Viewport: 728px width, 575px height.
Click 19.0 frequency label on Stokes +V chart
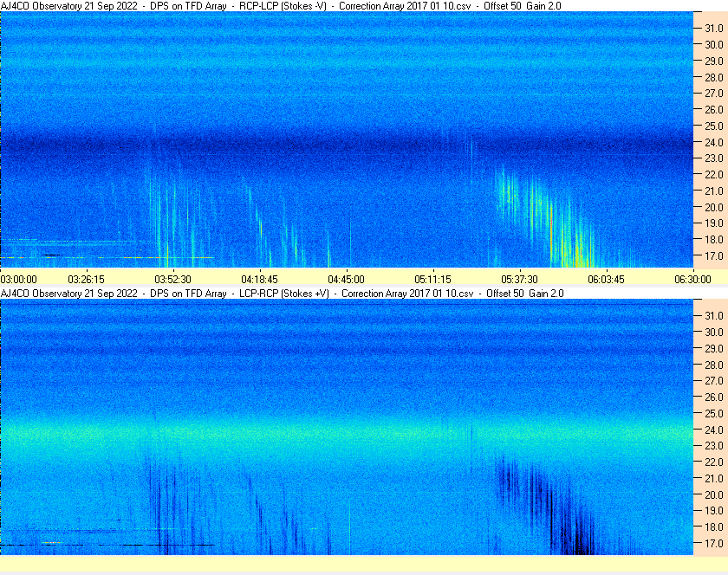714,511
